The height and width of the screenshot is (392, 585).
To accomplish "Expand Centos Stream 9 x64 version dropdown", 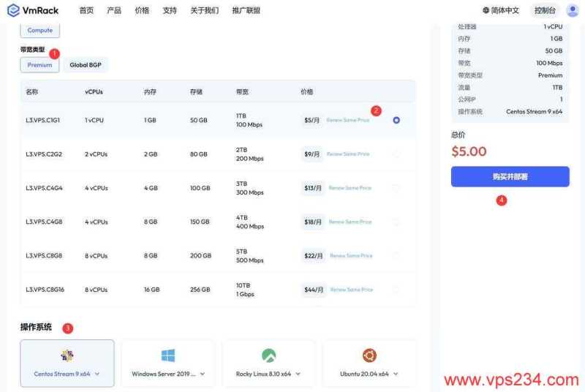I will tap(97, 374).
